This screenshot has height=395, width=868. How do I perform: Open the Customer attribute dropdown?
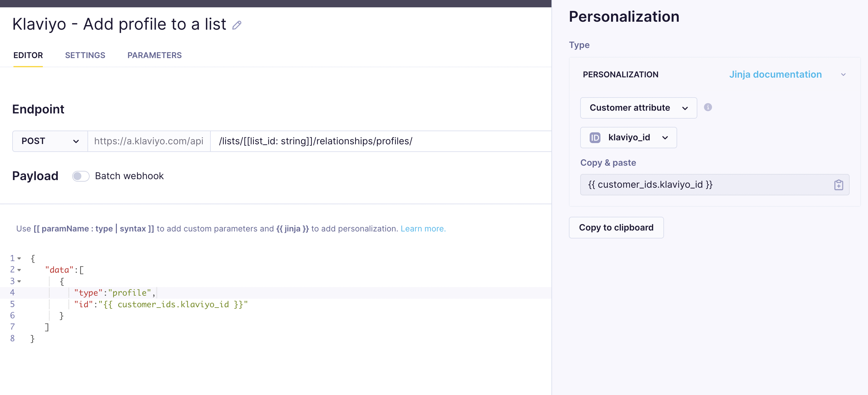(638, 108)
